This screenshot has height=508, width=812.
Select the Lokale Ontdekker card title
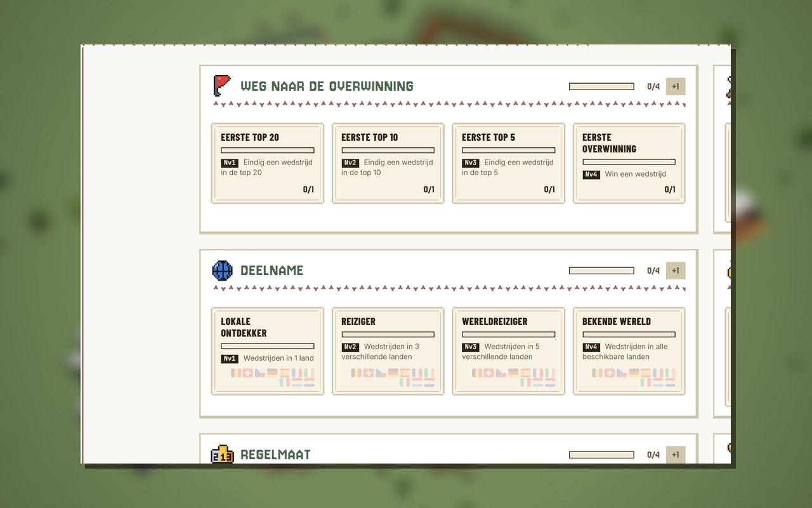click(x=244, y=327)
